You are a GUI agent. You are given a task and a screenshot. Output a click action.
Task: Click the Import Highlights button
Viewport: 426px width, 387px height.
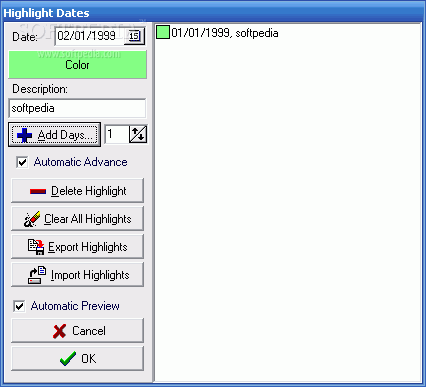77,275
